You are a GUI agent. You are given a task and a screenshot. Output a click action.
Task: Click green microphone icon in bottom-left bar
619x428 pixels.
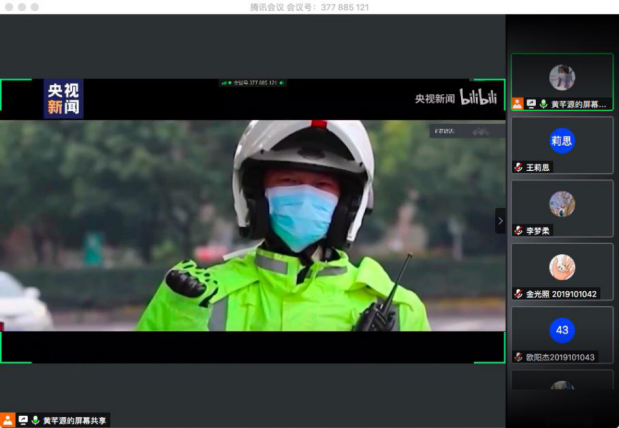coord(35,420)
